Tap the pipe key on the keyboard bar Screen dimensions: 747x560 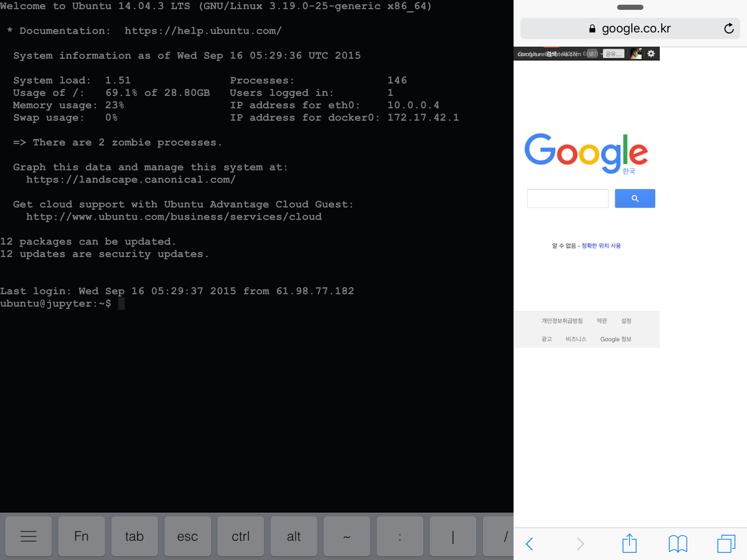pos(453,536)
